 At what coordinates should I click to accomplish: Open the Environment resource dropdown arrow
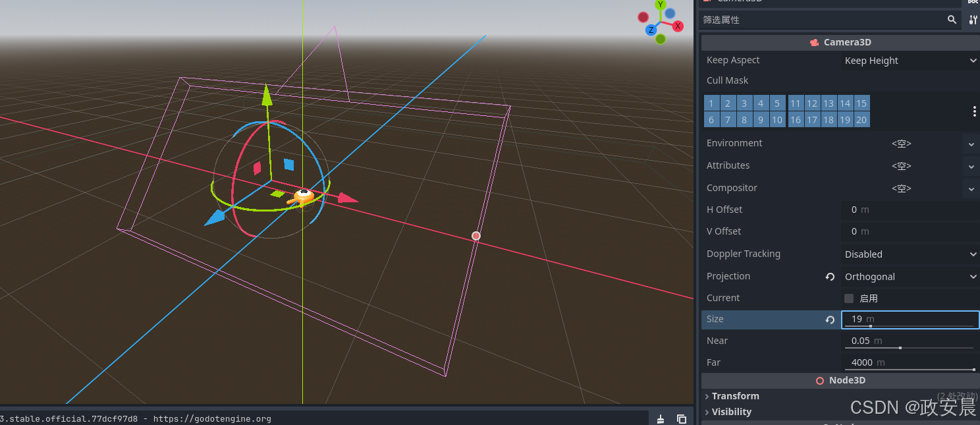coord(971,144)
